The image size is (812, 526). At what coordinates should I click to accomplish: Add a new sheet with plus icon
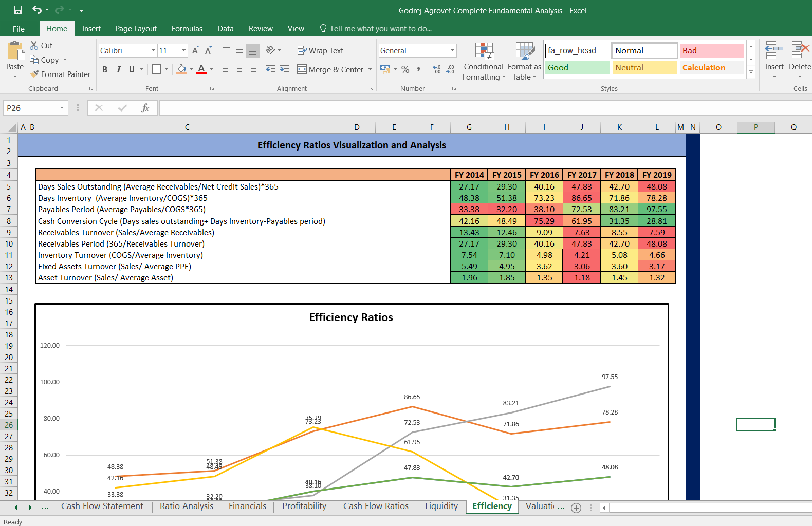(x=576, y=508)
